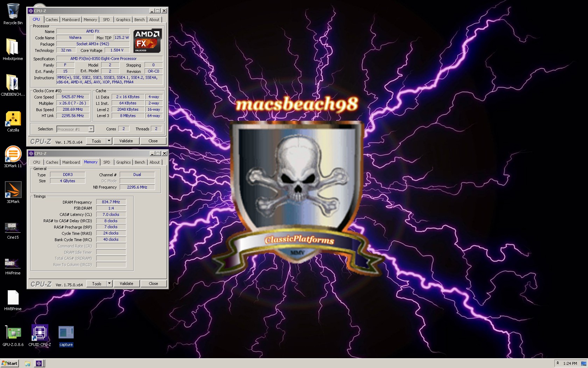The image size is (588, 368).
Task: Click the tray icon right of clock
Action: [583, 363]
